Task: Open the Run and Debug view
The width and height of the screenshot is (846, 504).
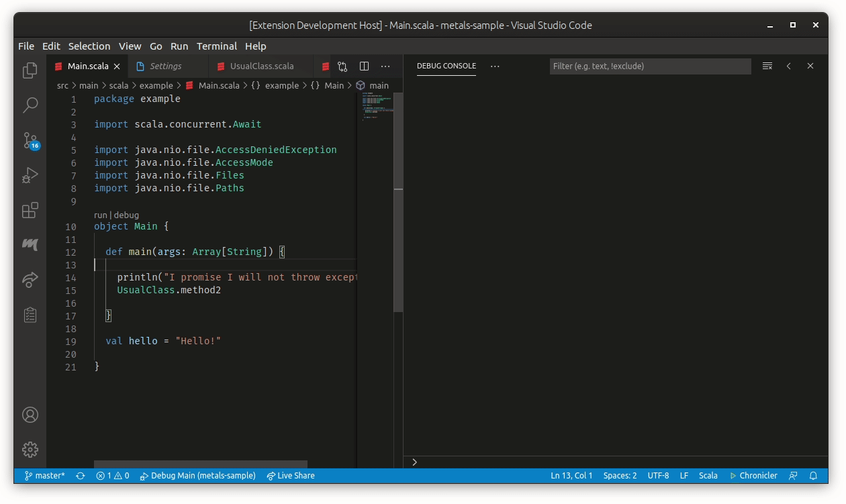Action: [x=30, y=175]
